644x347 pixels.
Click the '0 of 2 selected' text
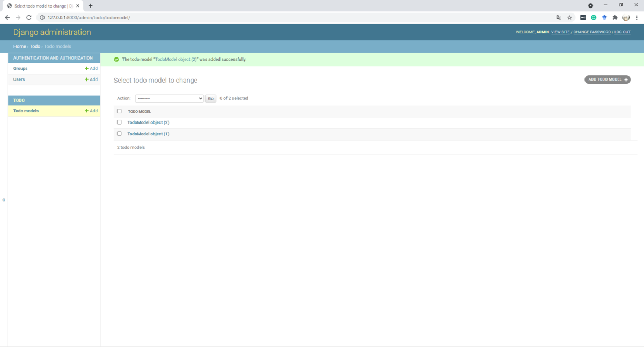pos(234,98)
